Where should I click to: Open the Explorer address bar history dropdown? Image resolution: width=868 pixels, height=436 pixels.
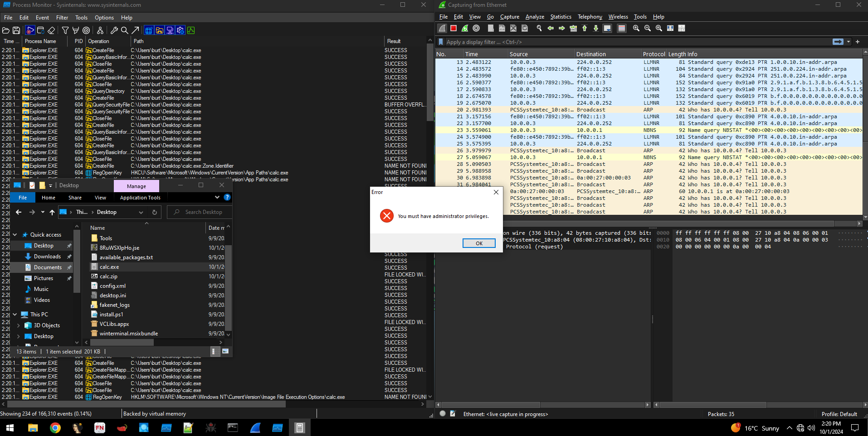(141, 212)
